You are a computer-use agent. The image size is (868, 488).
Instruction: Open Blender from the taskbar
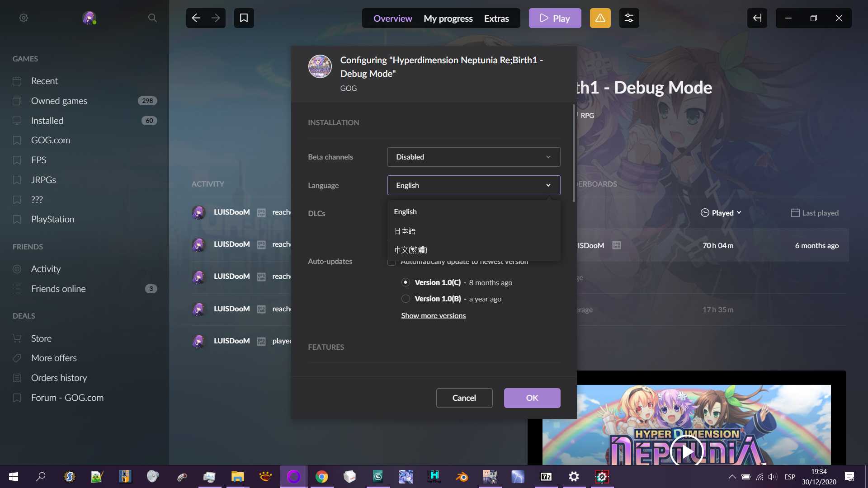[x=462, y=477]
